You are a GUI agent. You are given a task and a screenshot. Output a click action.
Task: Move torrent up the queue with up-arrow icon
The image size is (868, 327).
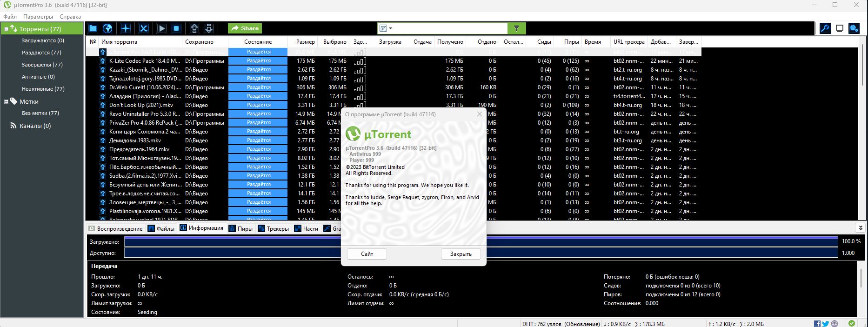click(x=194, y=28)
